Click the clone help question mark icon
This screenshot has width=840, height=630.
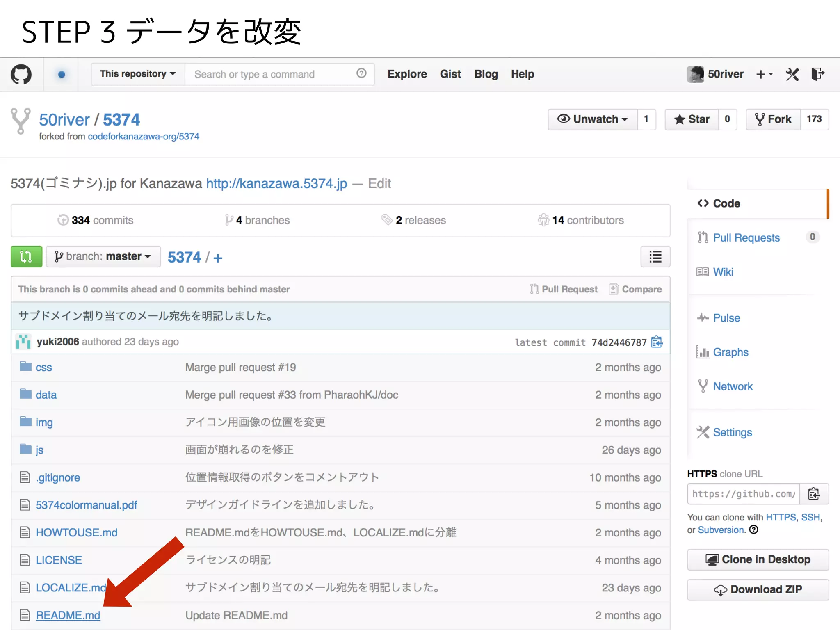754,530
